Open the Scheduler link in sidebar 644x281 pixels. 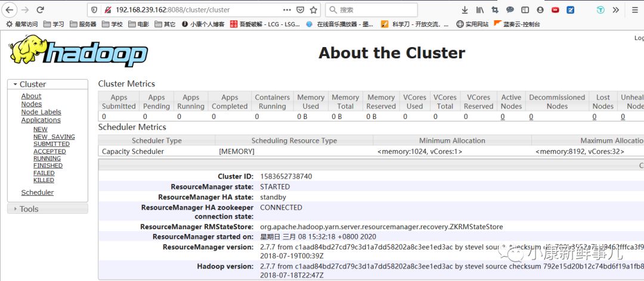tap(38, 192)
